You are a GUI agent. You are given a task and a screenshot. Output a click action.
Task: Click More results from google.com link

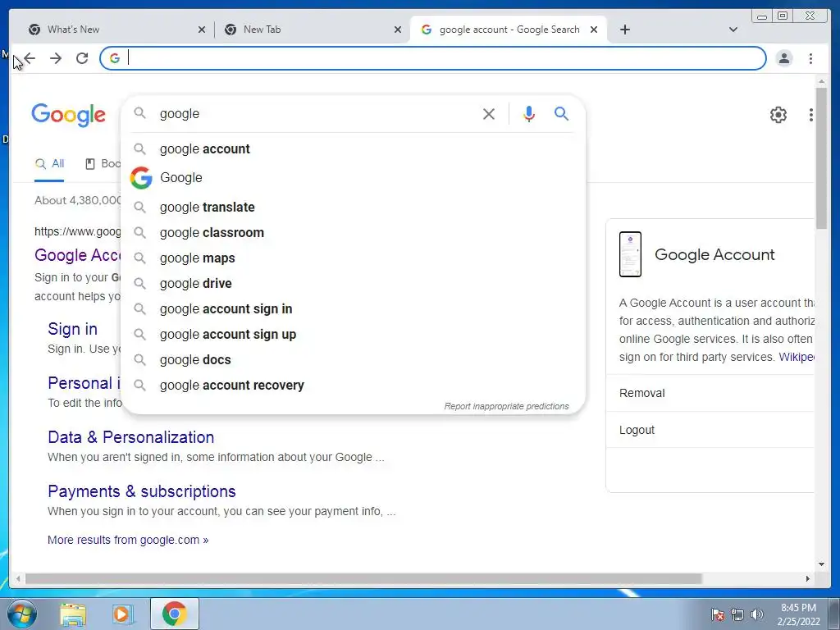[128, 540]
